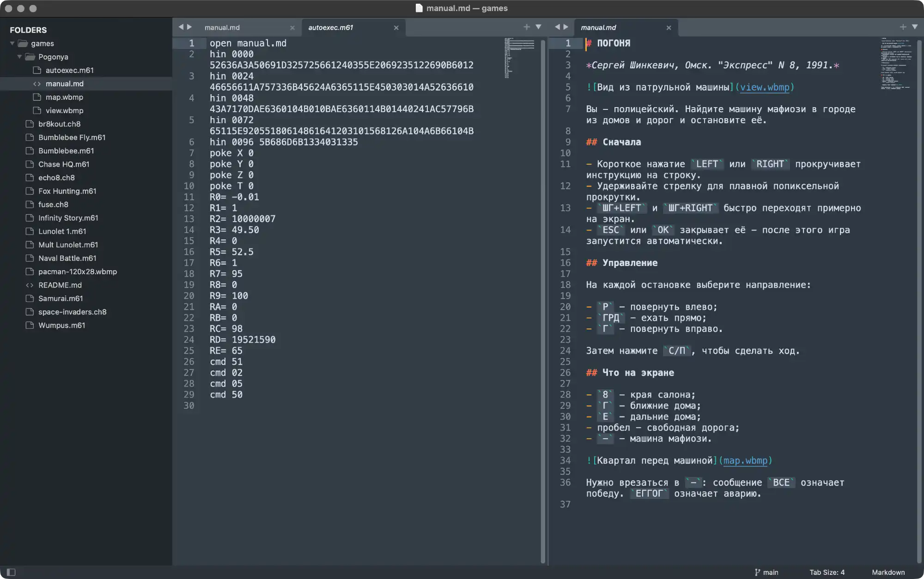Viewport: 924px width, 579px height.
Task: Click the main branch status item
Action: pos(766,572)
